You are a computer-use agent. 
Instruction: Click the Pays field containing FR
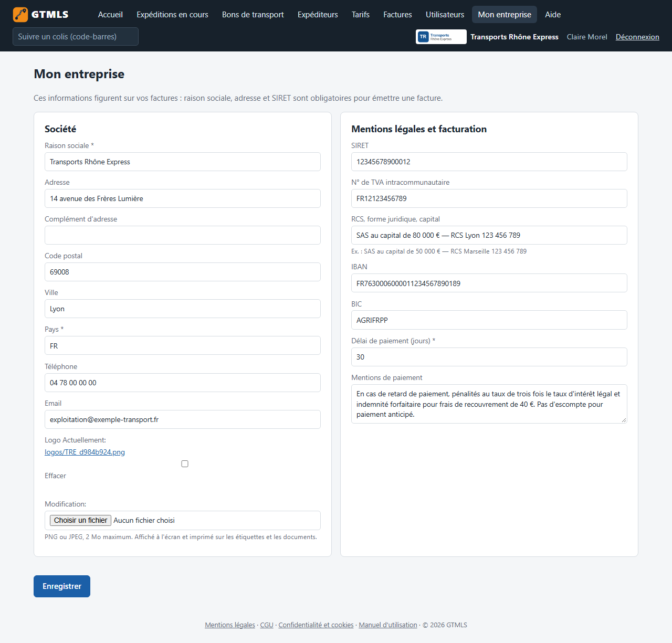click(183, 345)
